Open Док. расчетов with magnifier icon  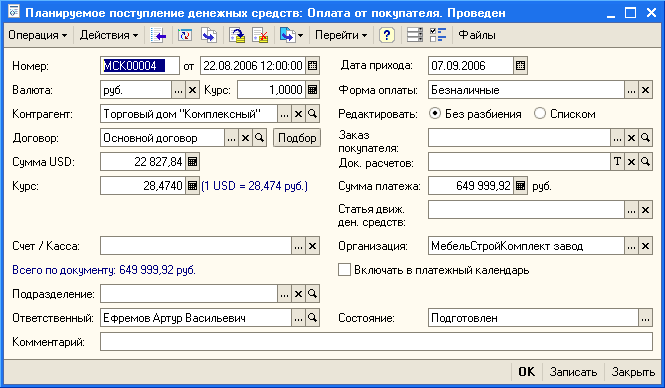point(645,162)
